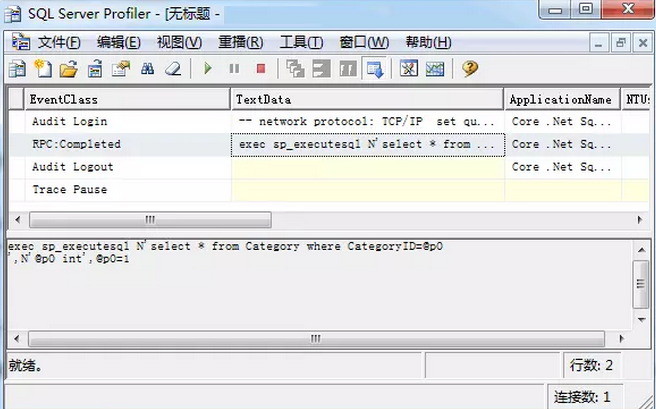The width and height of the screenshot is (656, 409).
Task: Open the 编辑(E) menu
Action: click(118, 42)
